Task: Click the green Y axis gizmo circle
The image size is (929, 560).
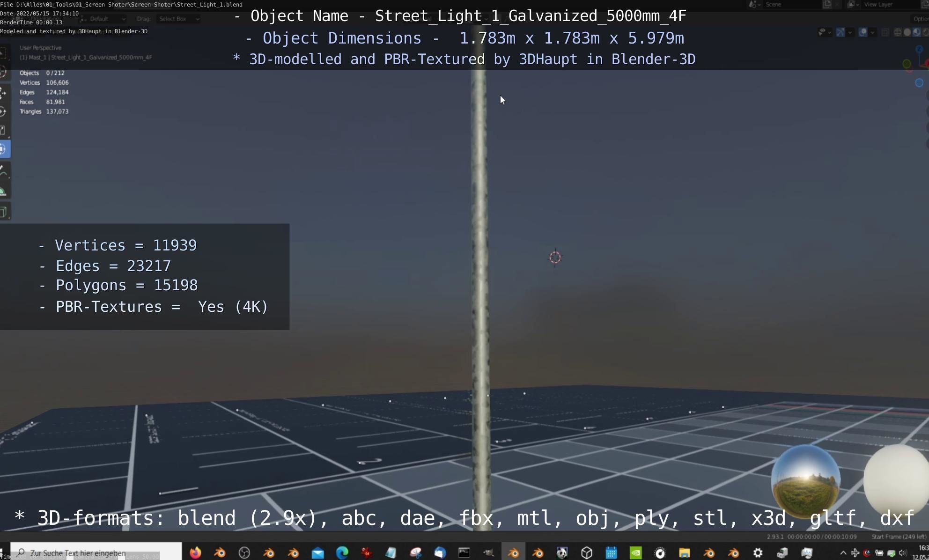Action: point(907,64)
